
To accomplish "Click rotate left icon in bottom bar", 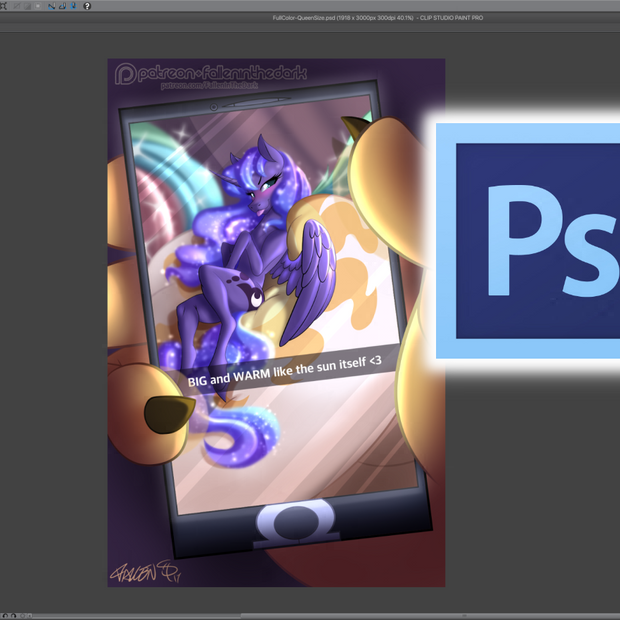I will [5, 616].
